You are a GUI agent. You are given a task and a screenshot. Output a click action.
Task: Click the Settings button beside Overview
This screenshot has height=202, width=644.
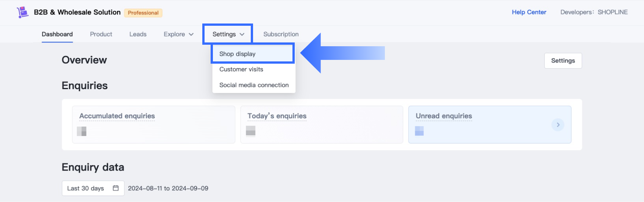pos(563,61)
